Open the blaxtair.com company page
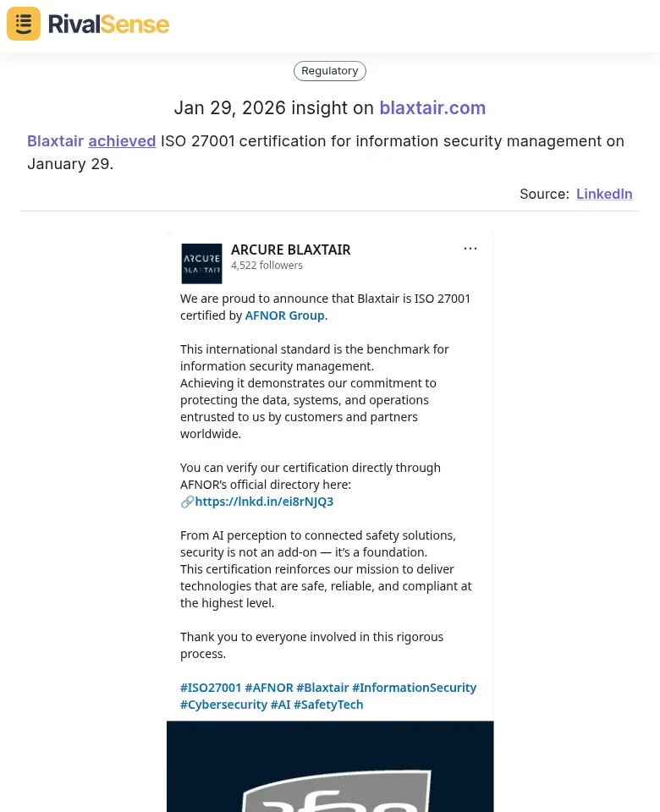This screenshot has height=812, width=660. (432, 107)
